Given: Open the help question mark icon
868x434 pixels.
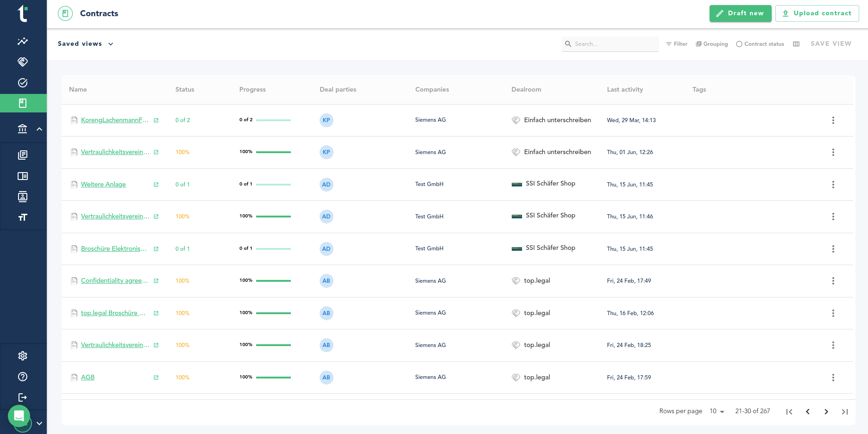Looking at the screenshot, I should pos(23,377).
